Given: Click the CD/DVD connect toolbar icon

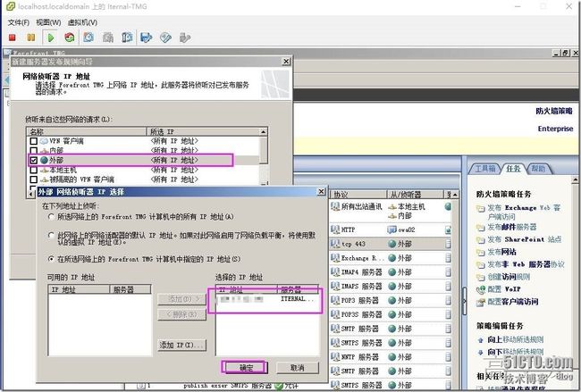Looking at the screenshot, I should (165, 38).
